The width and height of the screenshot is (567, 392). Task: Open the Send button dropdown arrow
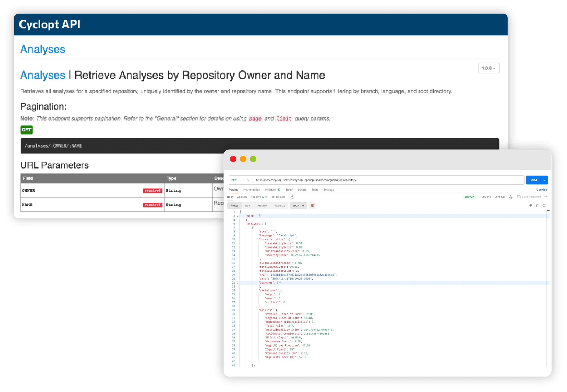point(544,180)
